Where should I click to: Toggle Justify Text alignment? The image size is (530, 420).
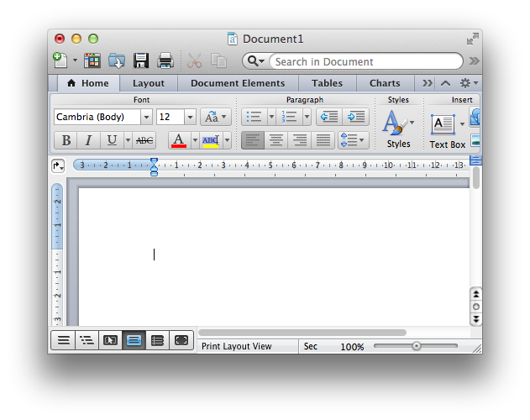click(323, 140)
